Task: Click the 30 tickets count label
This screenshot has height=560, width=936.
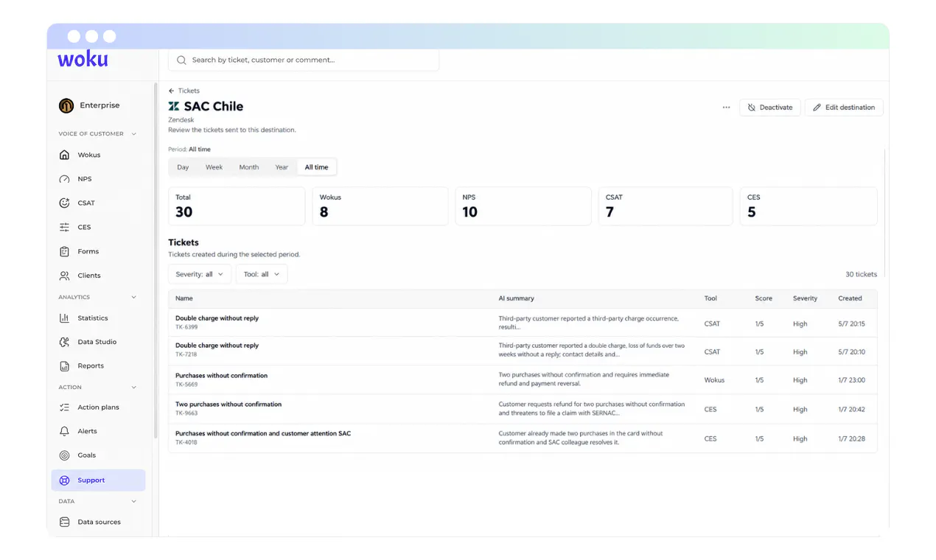Action: click(x=861, y=274)
